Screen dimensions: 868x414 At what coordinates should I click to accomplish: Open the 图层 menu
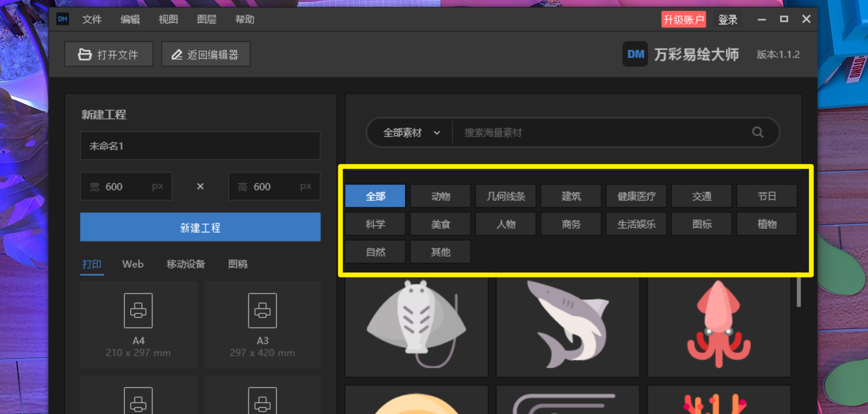207,19
